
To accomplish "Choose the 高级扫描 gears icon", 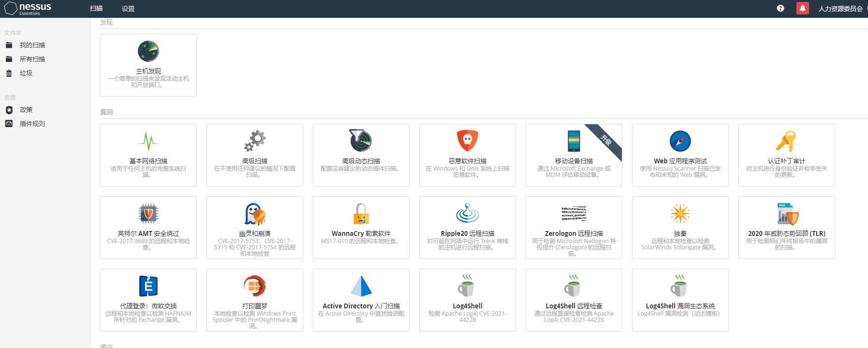I will click(255, 141).
